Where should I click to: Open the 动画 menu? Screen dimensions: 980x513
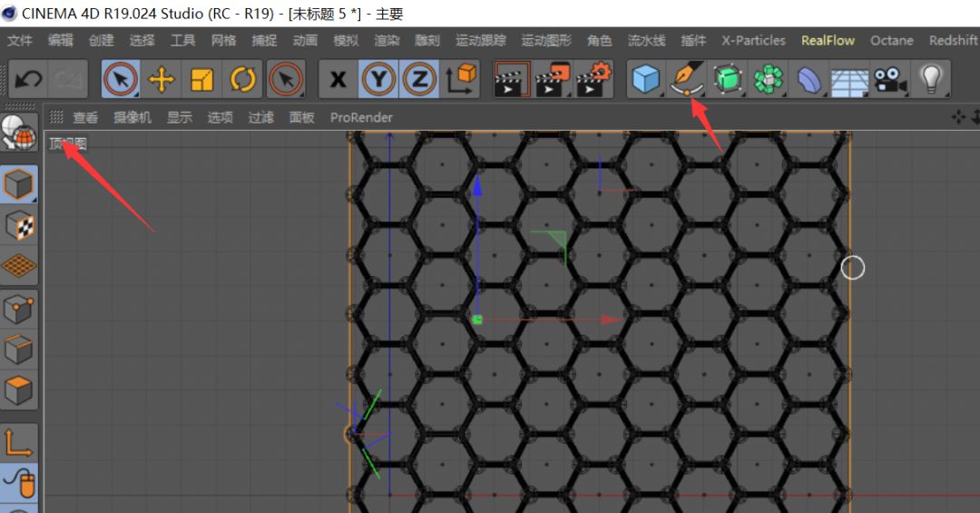pyautogui.click(x=305, y=41)
